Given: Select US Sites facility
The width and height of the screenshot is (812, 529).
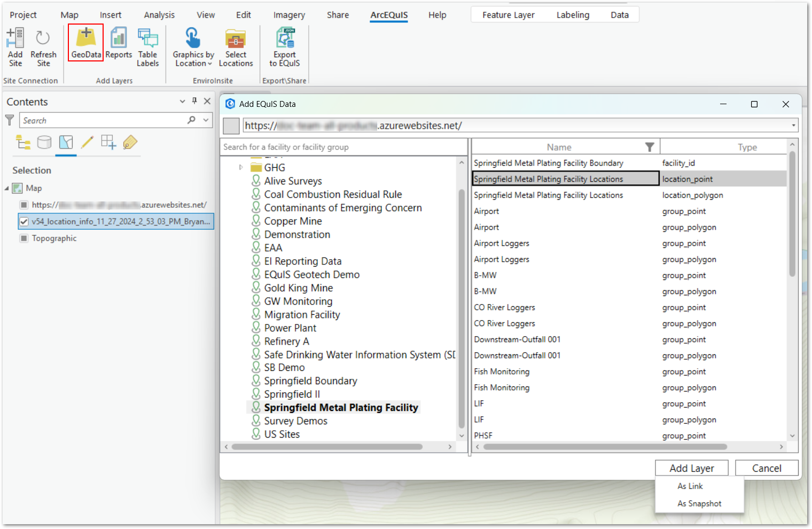Looking at the screenshot, I should point(282,434).
